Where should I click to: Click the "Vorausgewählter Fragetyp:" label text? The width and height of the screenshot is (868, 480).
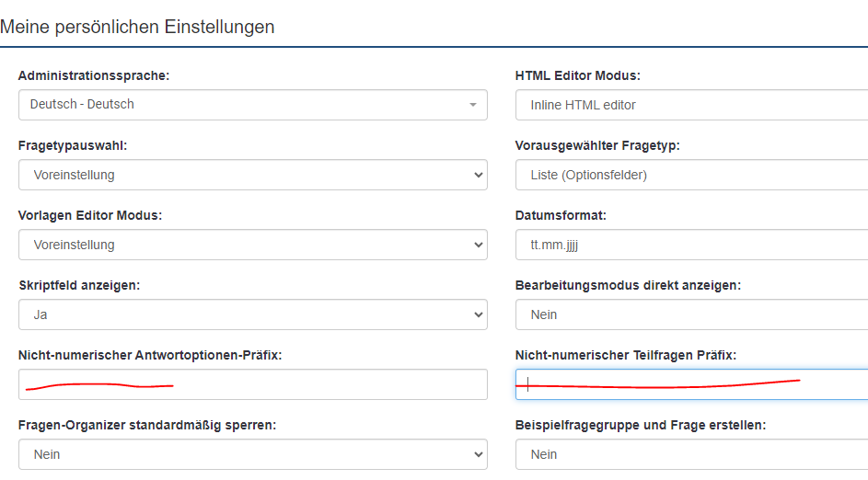click(x=597, y=145)
